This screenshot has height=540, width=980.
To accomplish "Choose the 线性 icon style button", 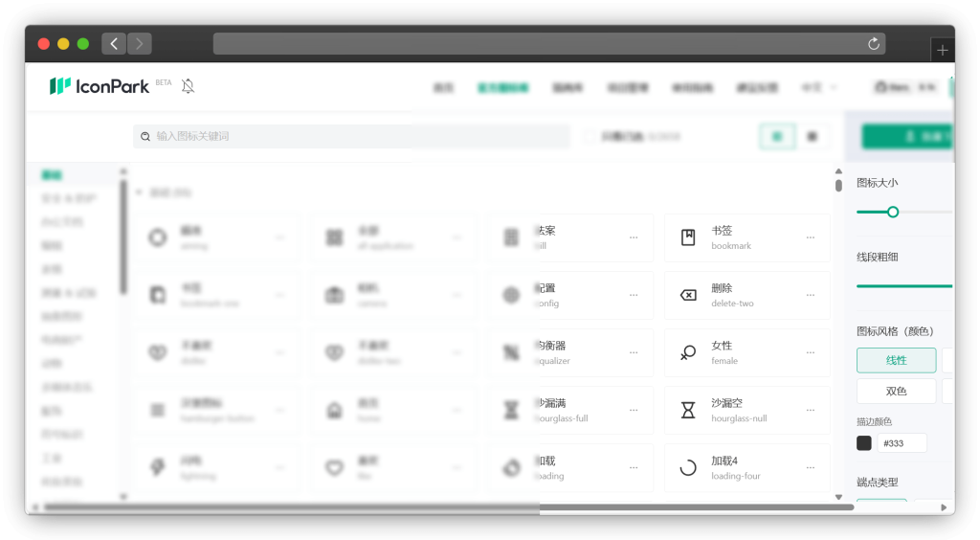I will (896, 360).
